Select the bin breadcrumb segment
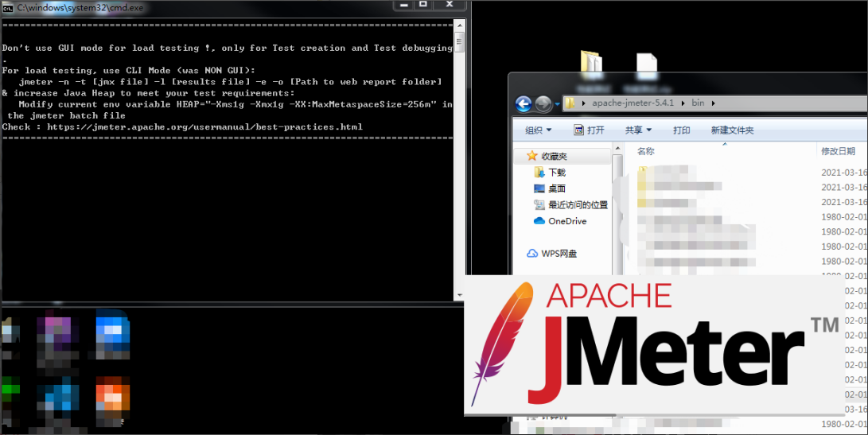 pyautogui.click(x=698, y=103)
